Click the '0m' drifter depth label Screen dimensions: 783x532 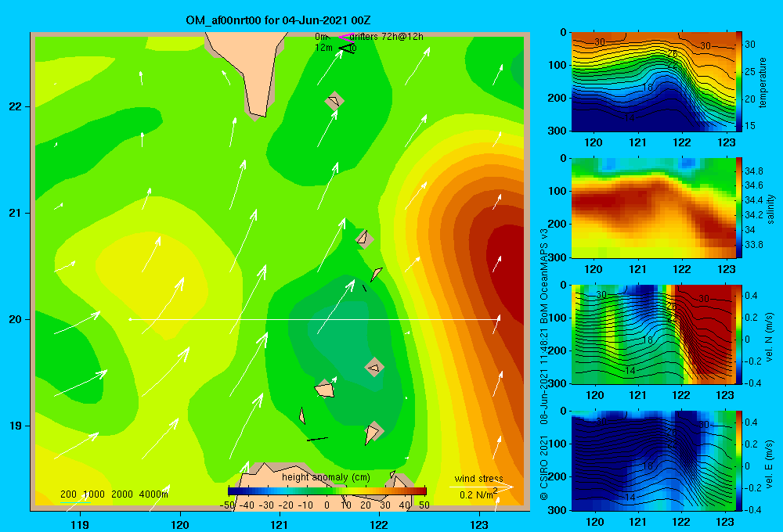pos(320,37)
